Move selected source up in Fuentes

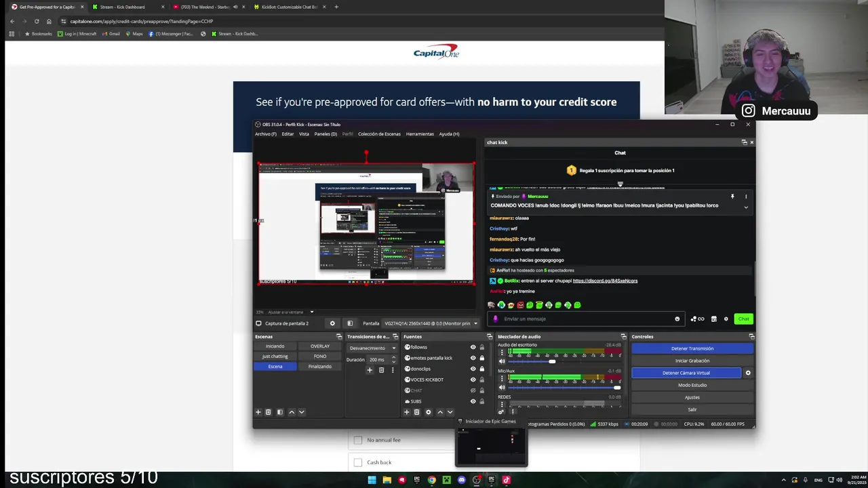tap(439, 412)
